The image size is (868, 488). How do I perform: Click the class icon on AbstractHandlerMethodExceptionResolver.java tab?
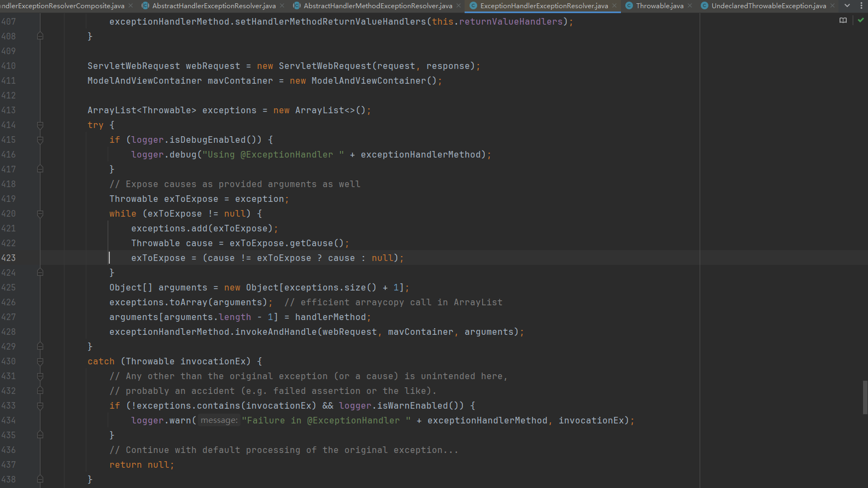pos(297,5)
